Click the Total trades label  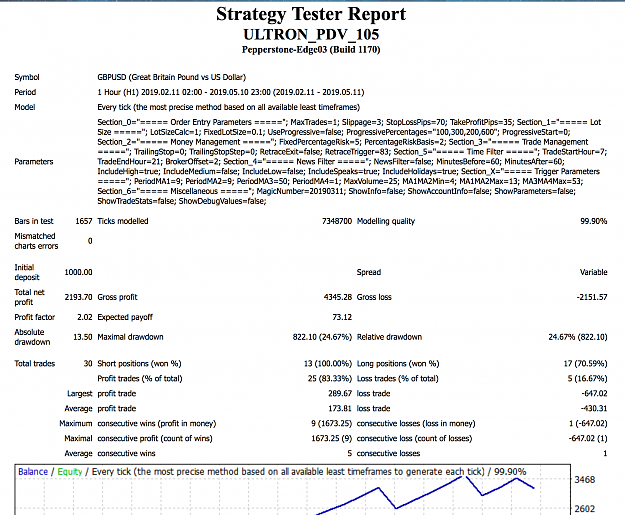(35, 364)
